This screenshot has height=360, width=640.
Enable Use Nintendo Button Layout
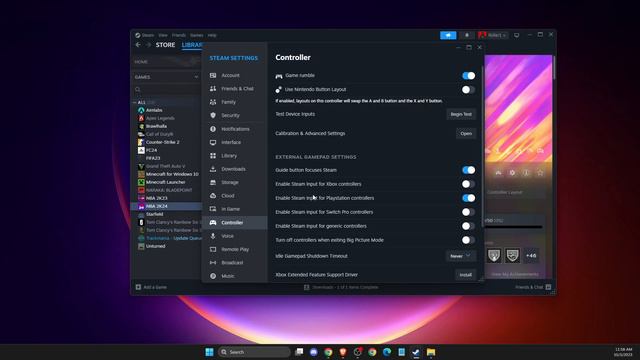pyautogui.click(x=468, y=89)
